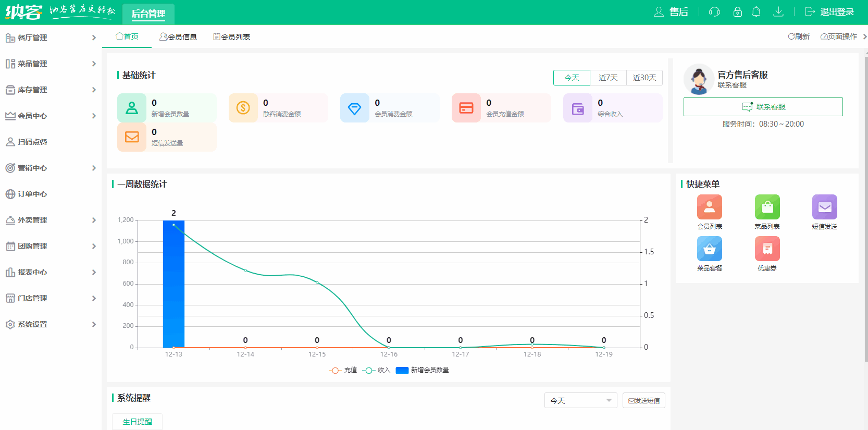
Task: Click the notification bell icon in header
Action: pyautogui.click(x=756, y=11)
